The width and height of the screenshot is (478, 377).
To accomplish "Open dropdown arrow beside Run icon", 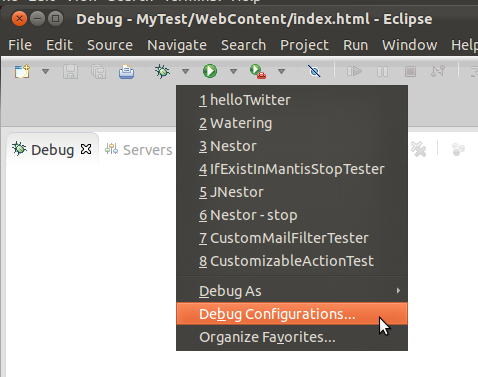I will tap(234, 71).
